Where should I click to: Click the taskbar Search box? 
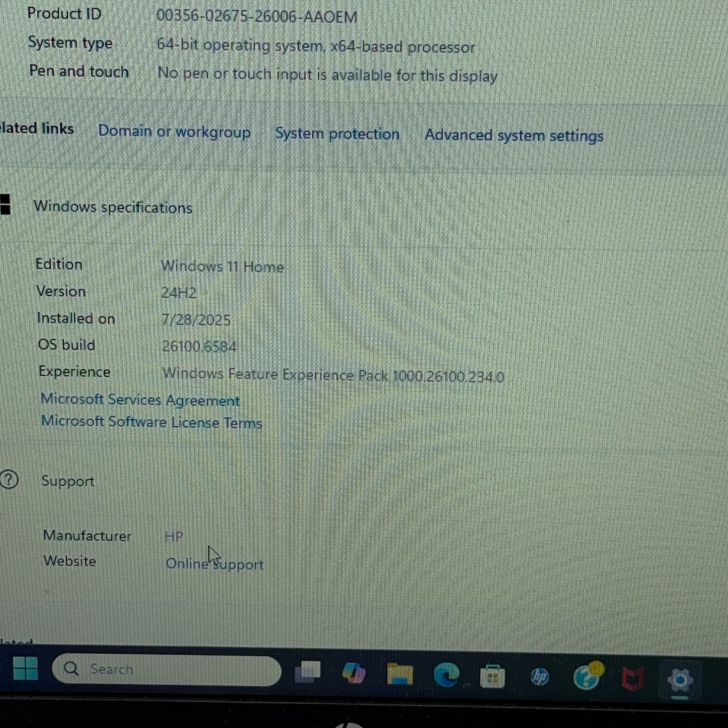click(166, 669)
